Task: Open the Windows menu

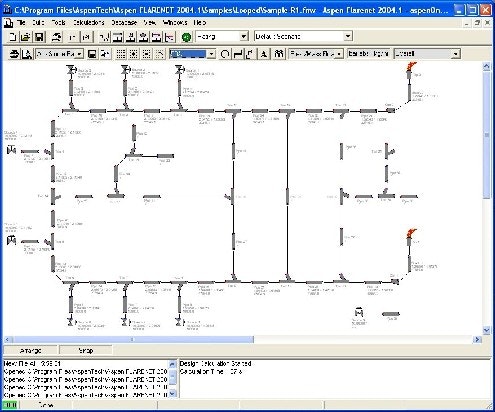Action: pyautogui.click(x=175, y=23)
